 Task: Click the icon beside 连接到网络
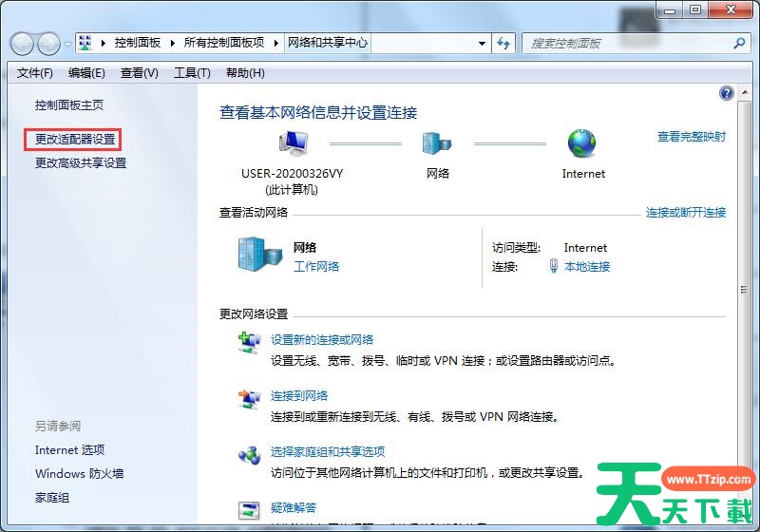coord(250,399)
